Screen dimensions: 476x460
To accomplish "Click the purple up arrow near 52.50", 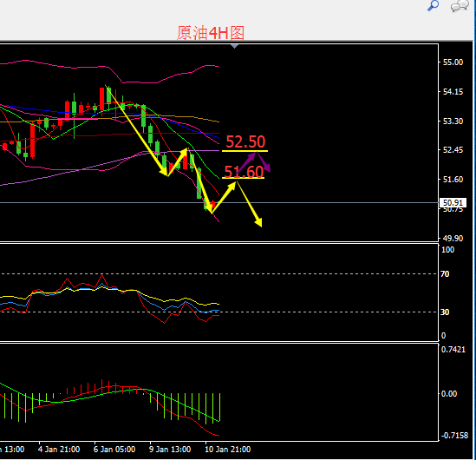I will [x=246, y=164].
